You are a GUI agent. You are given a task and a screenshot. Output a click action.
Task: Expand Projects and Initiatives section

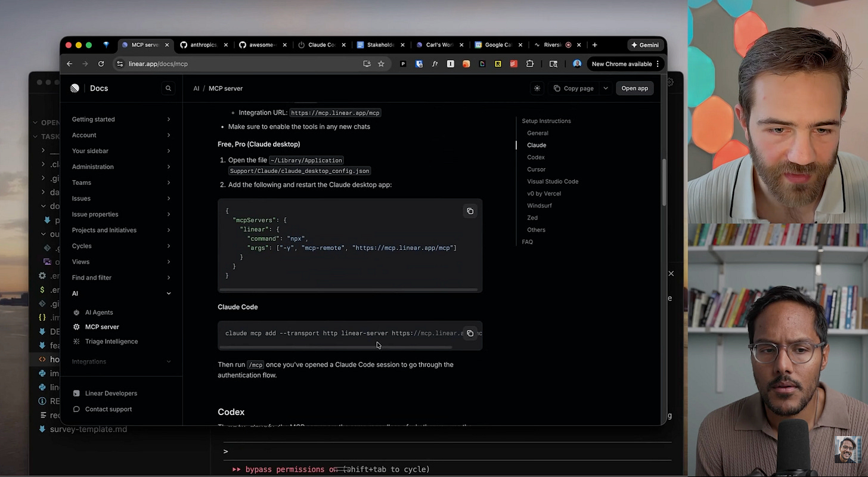click(121, 230)
